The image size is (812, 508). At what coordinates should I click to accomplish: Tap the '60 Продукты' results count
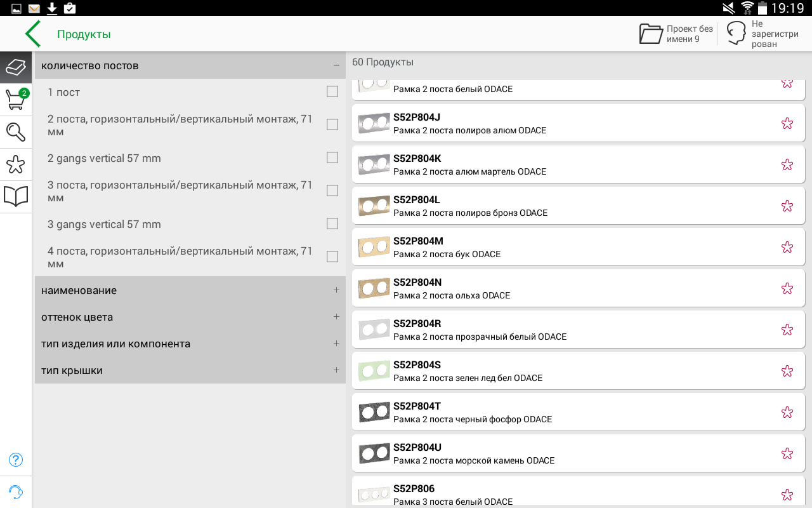[x=383, y=62]
